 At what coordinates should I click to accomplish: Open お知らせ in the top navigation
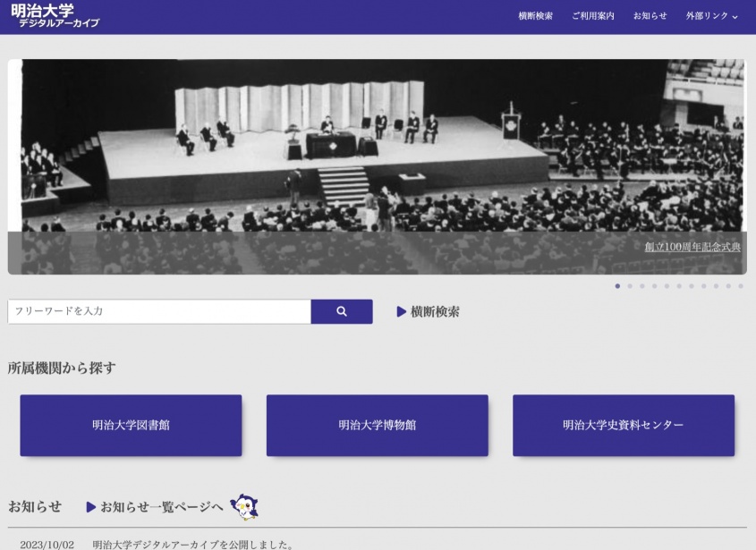coord(650,16)
